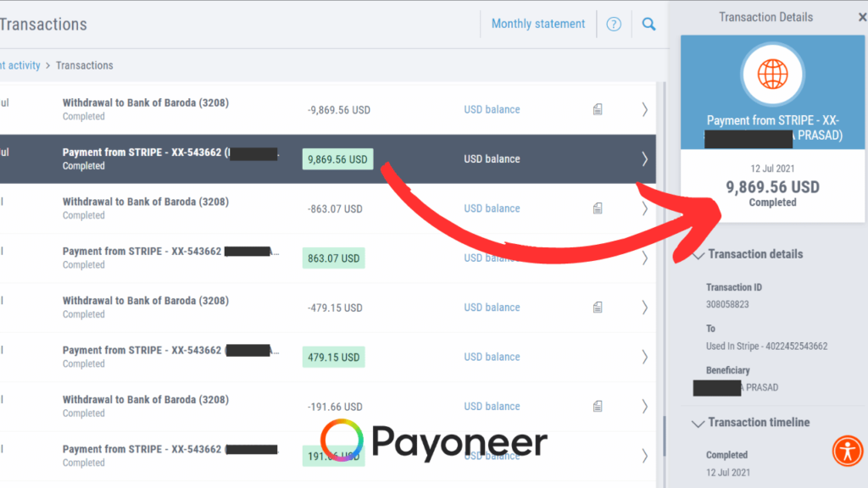Expand the 863.07 USD Stripe payment chevron
The image size is (868, 488).
point(644,258)
